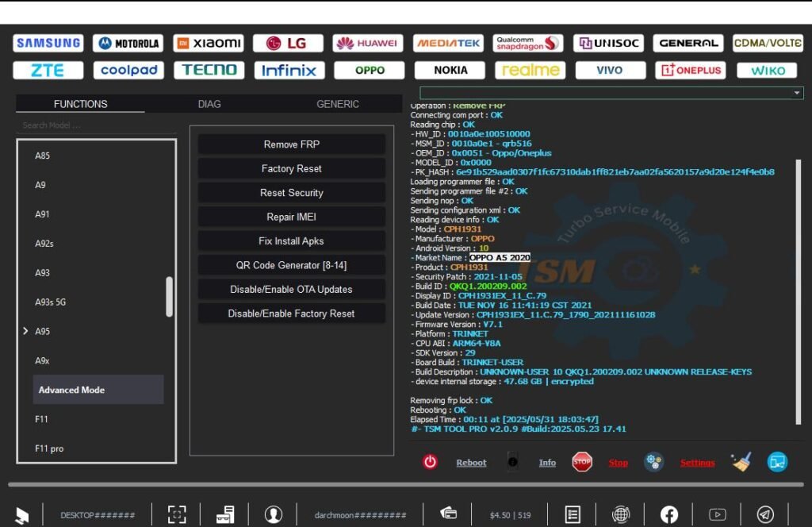Open the YouTube channel icon

717,514
